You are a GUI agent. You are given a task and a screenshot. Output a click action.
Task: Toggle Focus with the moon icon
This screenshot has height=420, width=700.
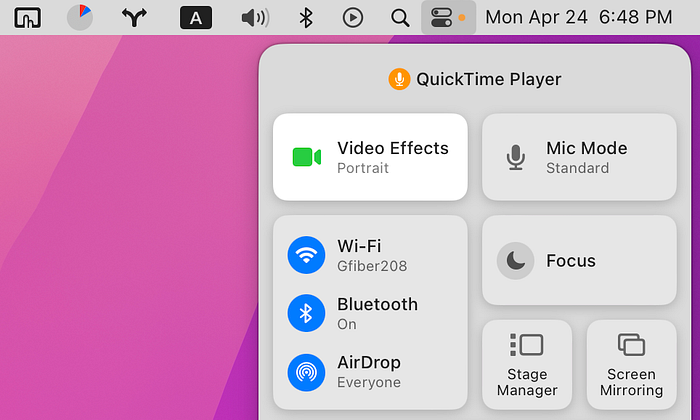(x=516, y=261)
